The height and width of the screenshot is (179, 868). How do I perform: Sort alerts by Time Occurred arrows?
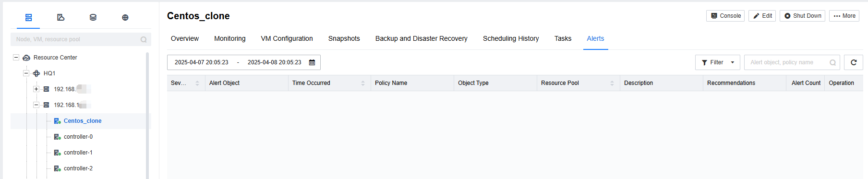363,83
